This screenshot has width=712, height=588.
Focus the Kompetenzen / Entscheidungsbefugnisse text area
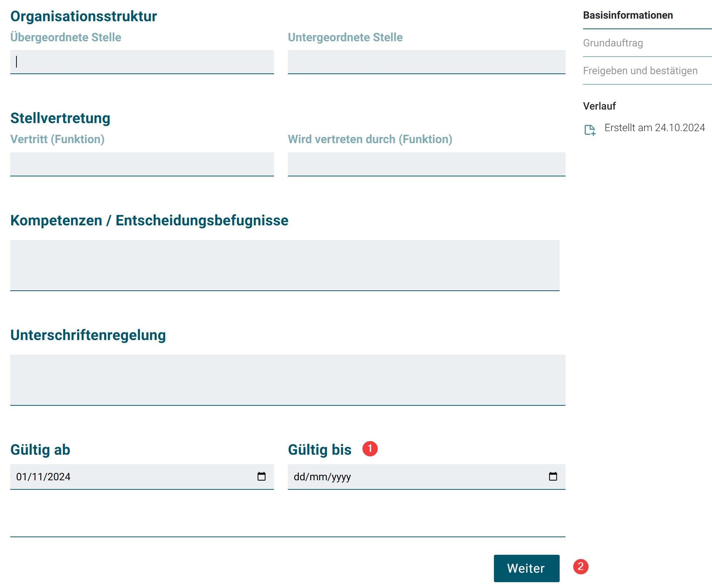pos(285,265)
